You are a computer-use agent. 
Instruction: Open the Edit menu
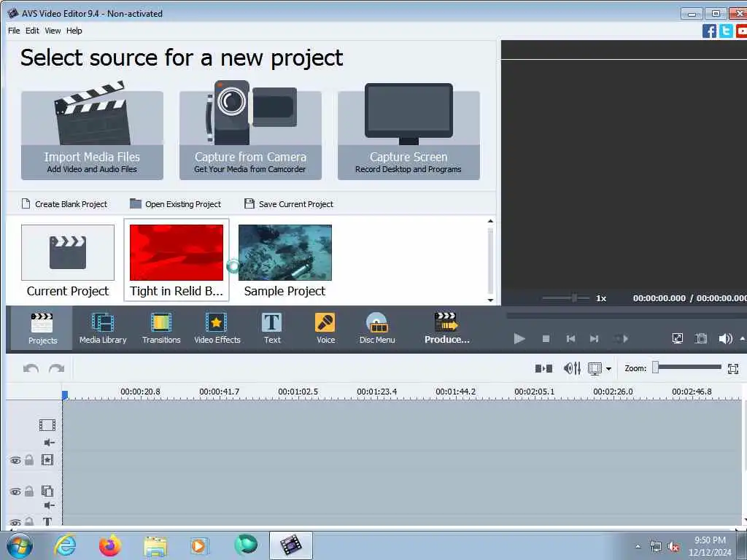[x=32, y=31]
